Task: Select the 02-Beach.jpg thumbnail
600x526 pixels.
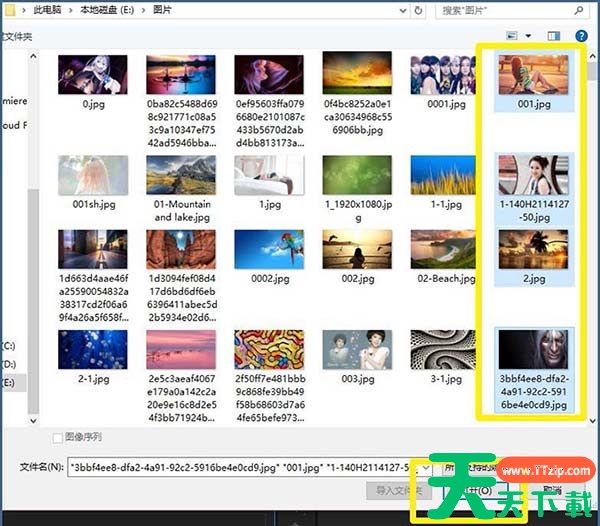Action: (x=443, y=249)
